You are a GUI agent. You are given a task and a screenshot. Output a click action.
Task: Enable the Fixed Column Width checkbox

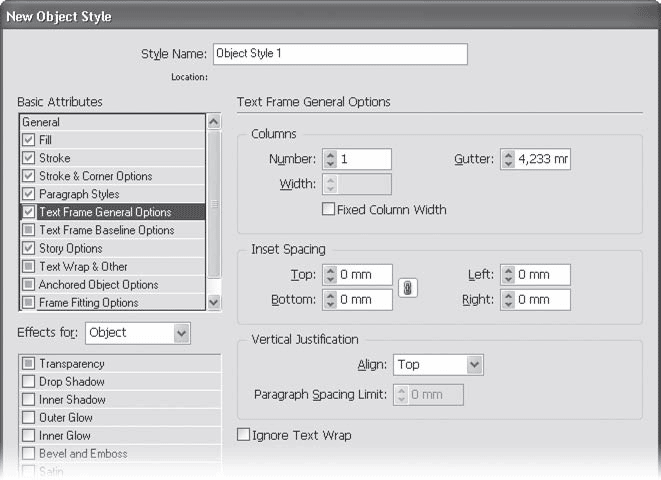coord(328,210)
